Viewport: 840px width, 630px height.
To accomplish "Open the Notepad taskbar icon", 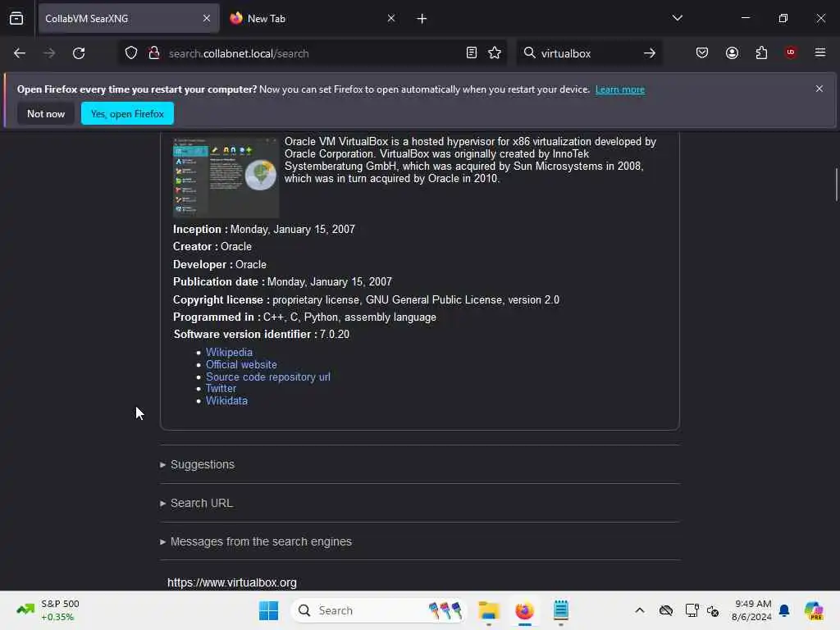I will (x=561, y=610).
